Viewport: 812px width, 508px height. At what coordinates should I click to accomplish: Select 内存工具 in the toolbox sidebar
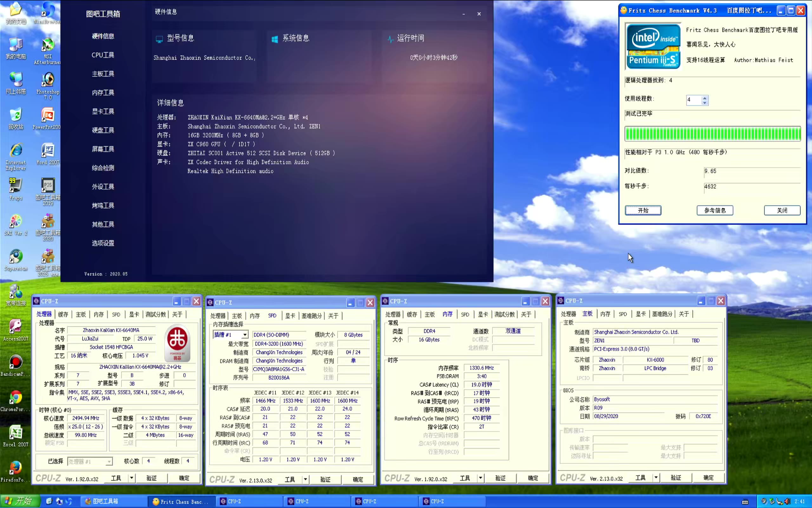(103, 93)
